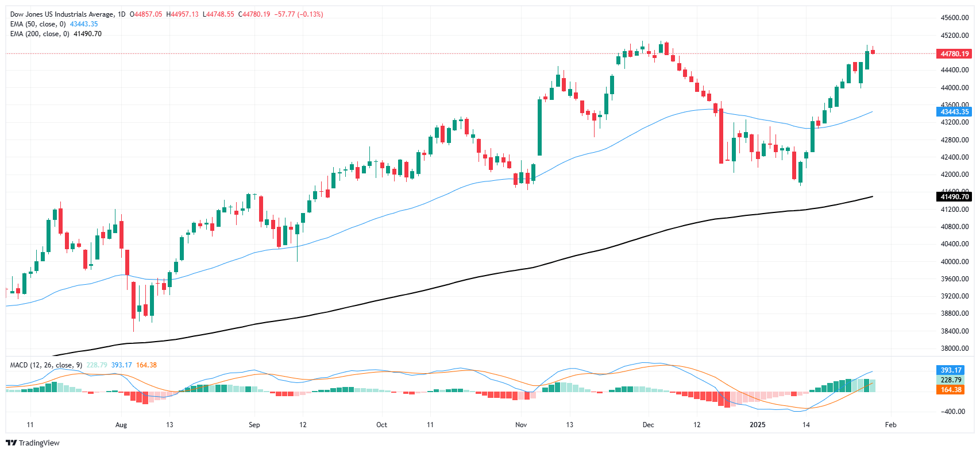This screenshot has height=453, width=980.
Task: Click the Nov date axis label
Action: (521, 425)
